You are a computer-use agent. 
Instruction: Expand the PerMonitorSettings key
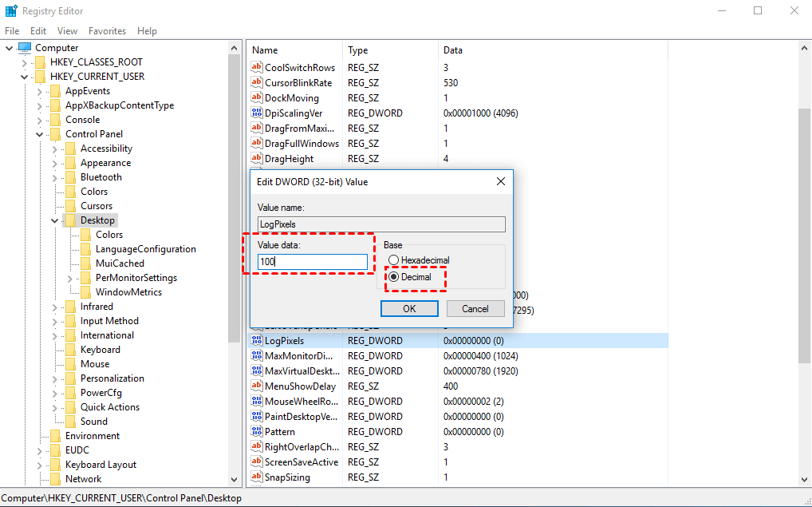(x=70, y=278)
